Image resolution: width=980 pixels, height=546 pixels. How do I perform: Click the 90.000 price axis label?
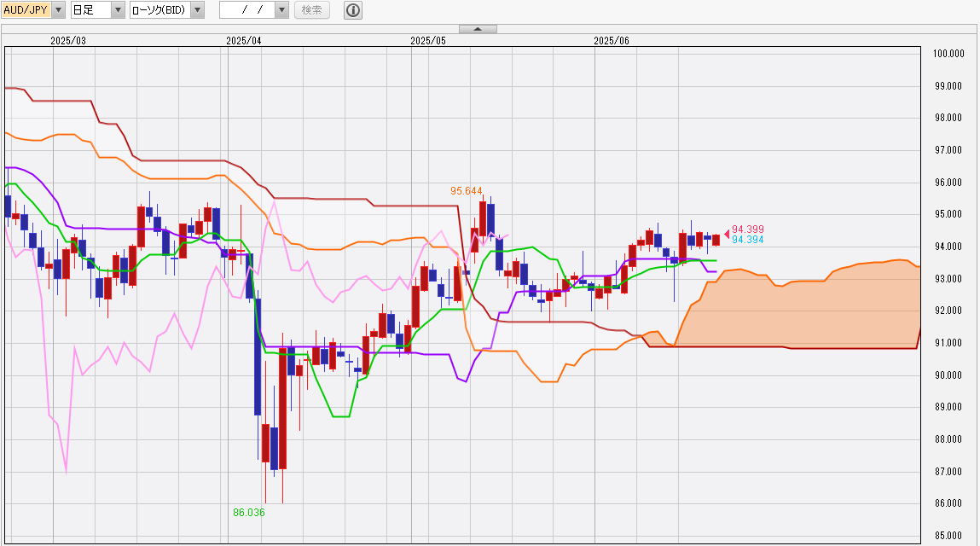click(x=948, y=375)
